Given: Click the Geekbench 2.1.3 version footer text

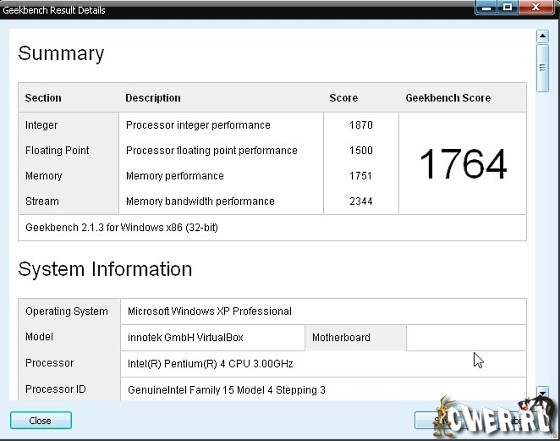Looking at the screenshot, I should point(122,228).
